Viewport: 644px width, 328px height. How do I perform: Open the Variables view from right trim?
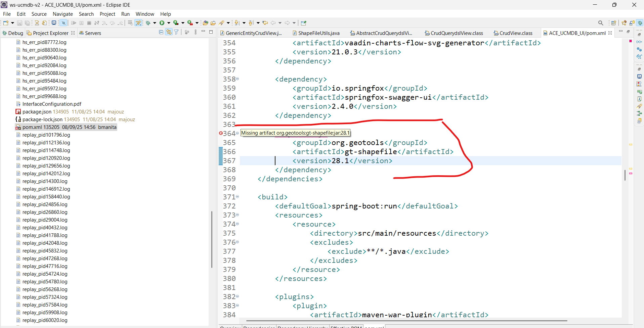tap(639, 42)
